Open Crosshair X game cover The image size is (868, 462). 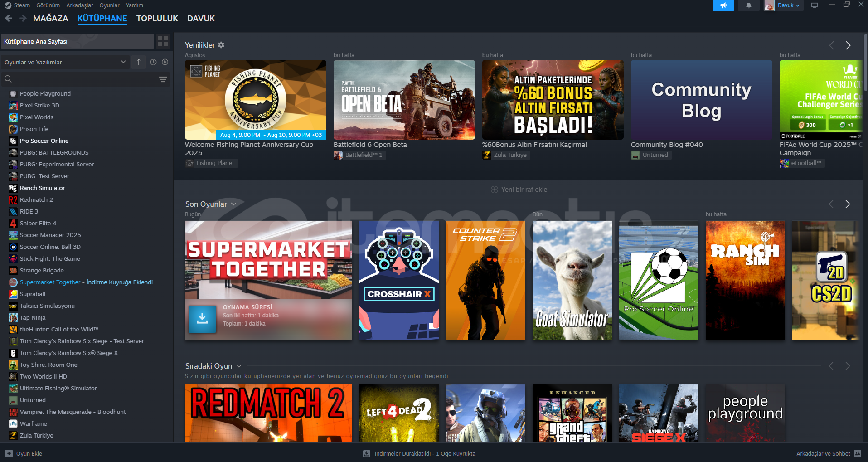(x=399, y=280)
